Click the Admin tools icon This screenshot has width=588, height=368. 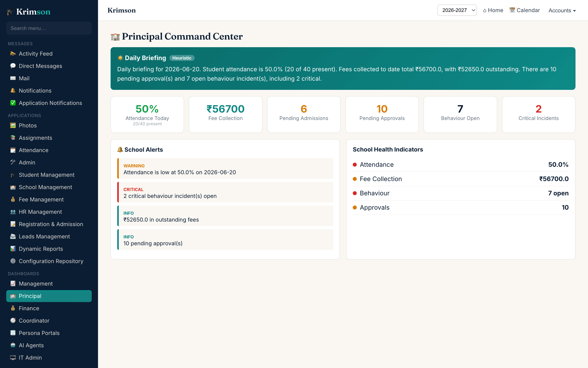click(x=13, y=162)
